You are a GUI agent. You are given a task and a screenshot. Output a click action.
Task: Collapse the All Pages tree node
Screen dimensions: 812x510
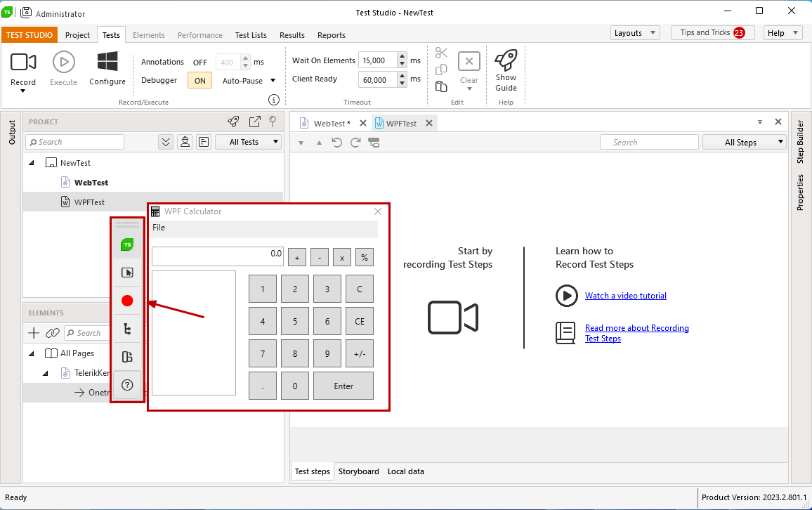[32, 353]
